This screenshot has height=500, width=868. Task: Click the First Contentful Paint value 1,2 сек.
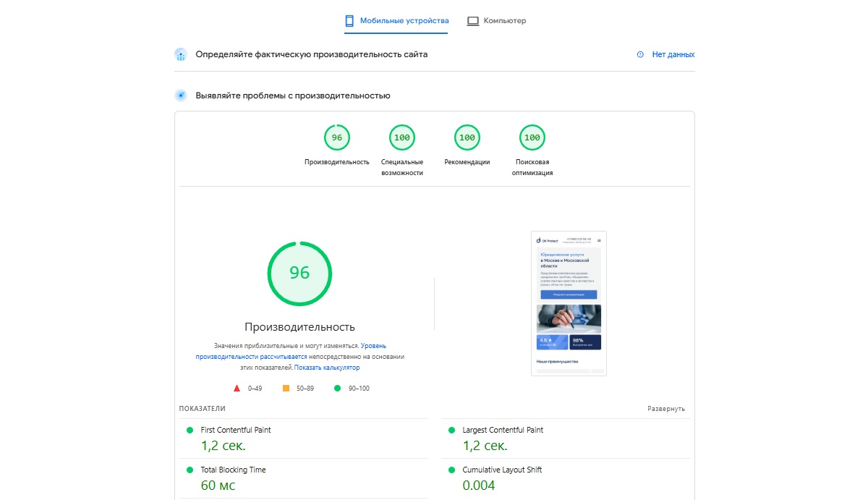223,446
